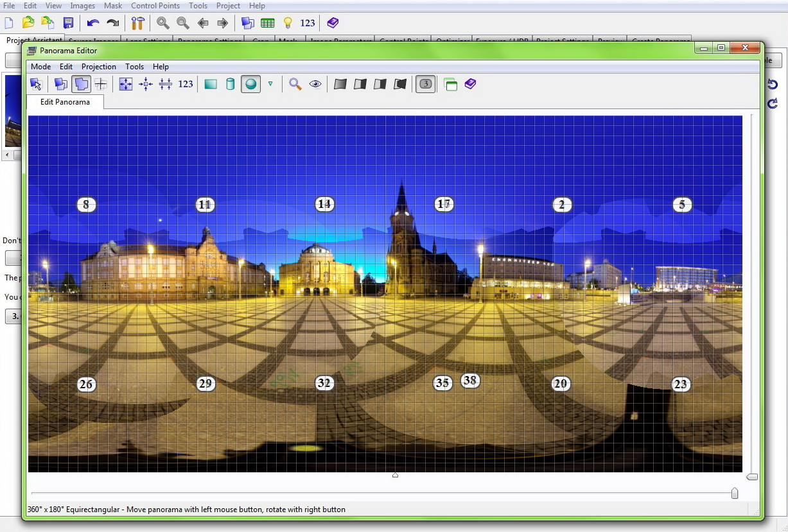
Task: Select the pointer tool in Panorama Editor
Action: point(36,84)
